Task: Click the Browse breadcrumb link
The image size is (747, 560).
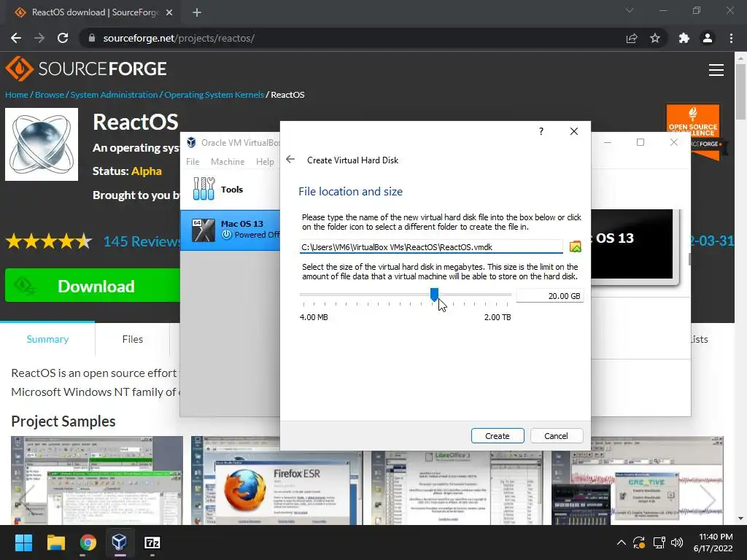Action: [50, 94]
